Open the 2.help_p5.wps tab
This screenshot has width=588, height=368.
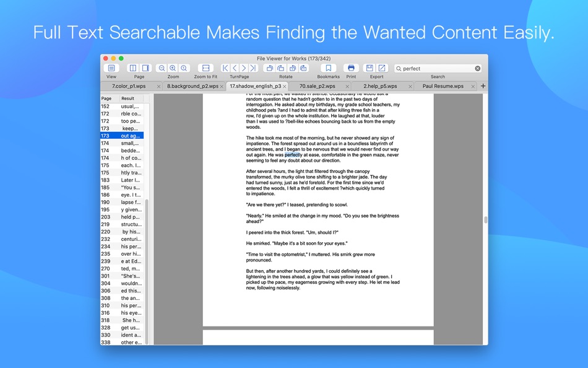380,86
